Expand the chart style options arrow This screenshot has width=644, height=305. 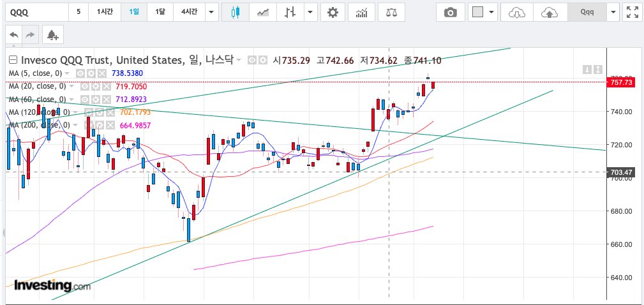coord(310,12)
